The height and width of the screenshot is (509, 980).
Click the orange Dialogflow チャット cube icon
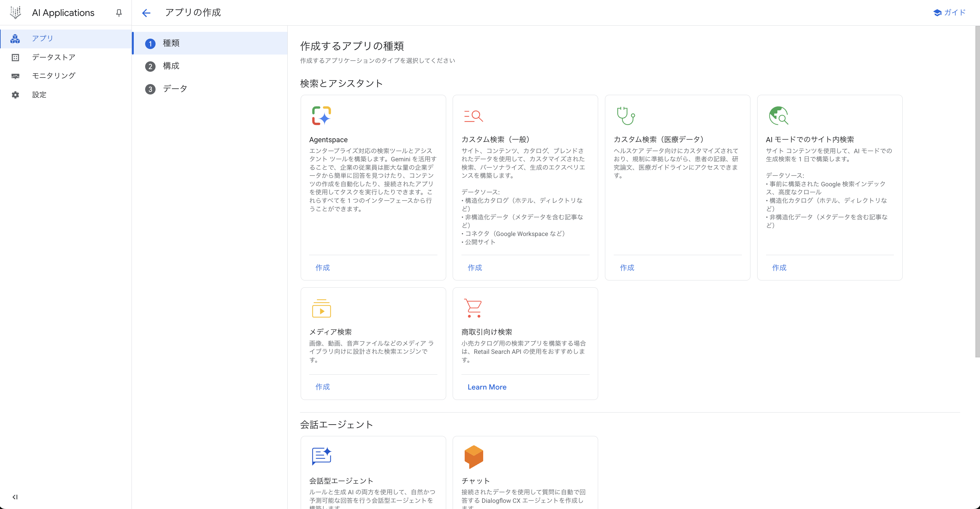click(473, 456)
